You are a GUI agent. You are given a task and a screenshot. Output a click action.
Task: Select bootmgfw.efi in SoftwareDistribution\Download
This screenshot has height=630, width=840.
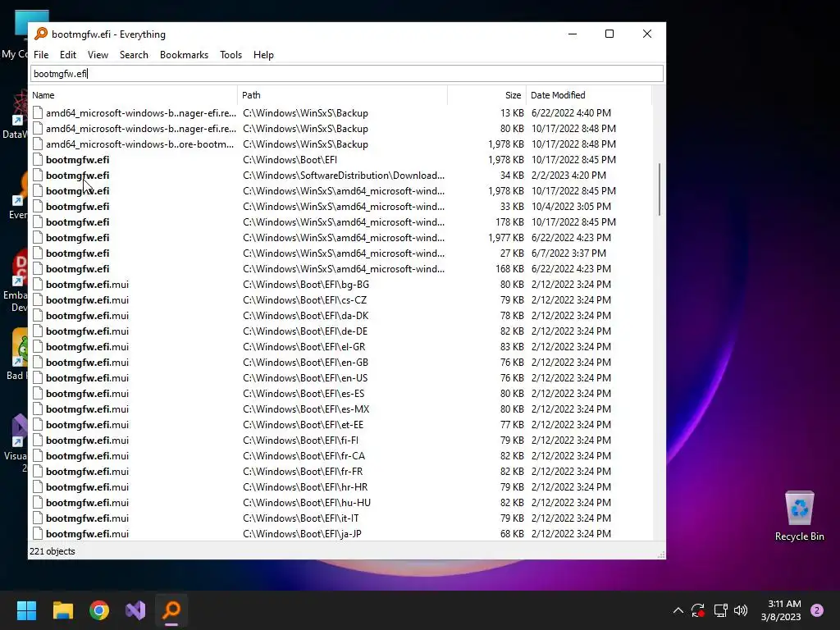tap(77, 176)
